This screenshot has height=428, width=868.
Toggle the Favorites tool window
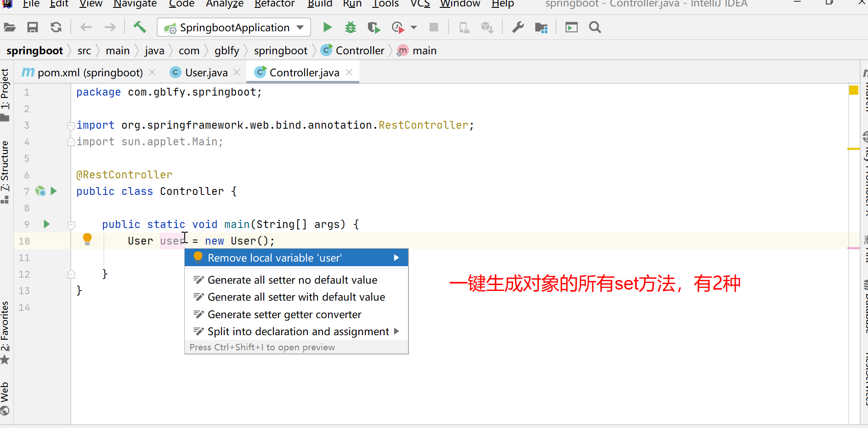5,332
